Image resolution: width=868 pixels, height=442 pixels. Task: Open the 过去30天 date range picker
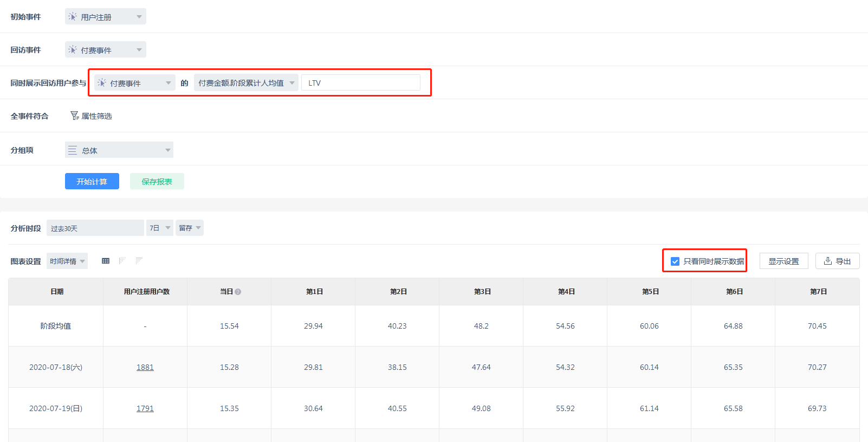click(95, 228)
